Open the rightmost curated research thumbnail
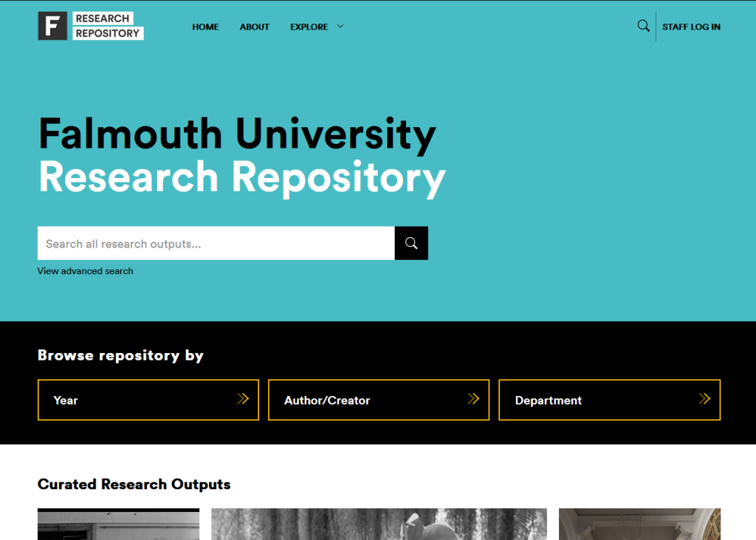This screenshot has width=756, height=540. (639, 524)
